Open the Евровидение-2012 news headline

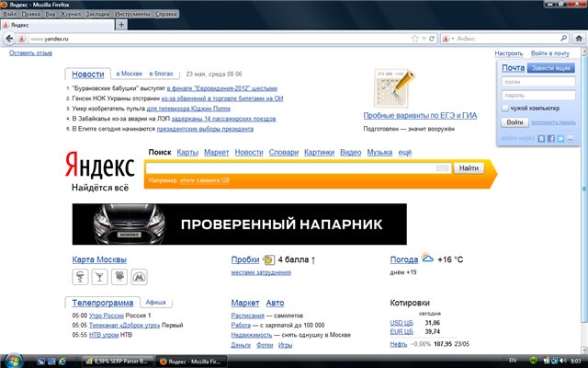tap(222, 88)
